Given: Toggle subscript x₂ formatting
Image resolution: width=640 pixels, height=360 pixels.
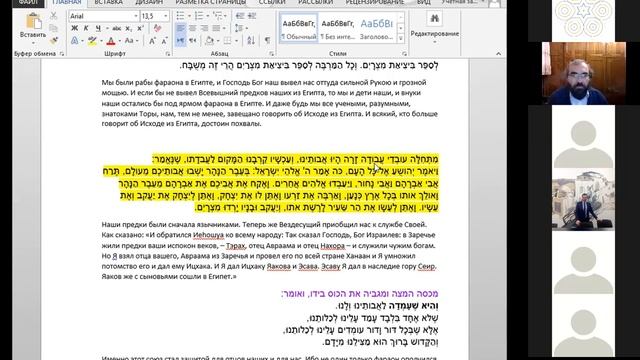Looking at the screenshot, I should (x=128, y=28).
